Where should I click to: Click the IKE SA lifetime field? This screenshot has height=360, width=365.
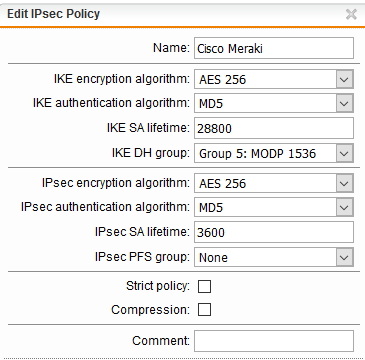pyautogui.click(x=274, y=128)
